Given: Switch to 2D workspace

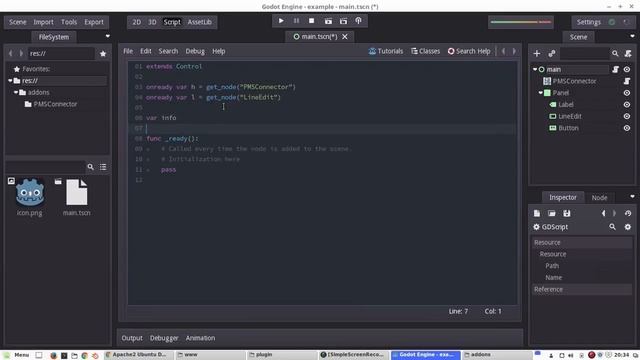Looking at the screenshot, I should (136, 22).
